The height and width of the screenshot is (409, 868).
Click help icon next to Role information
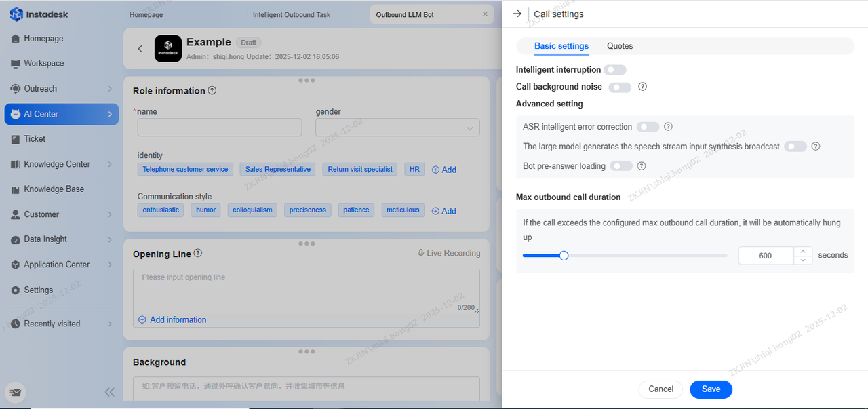coord(212,90)
